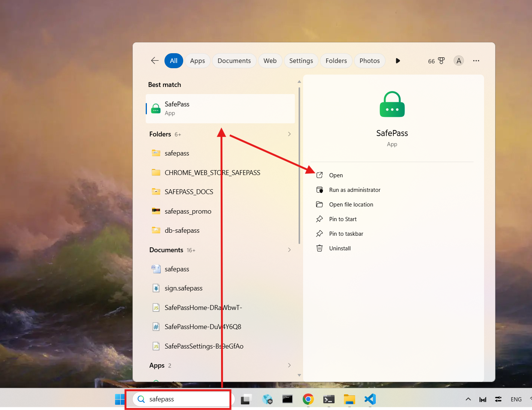Switch to the Apps filter tab
Image resolution: width=532 pixels, height=410 pixels.
tap(197, 61)
